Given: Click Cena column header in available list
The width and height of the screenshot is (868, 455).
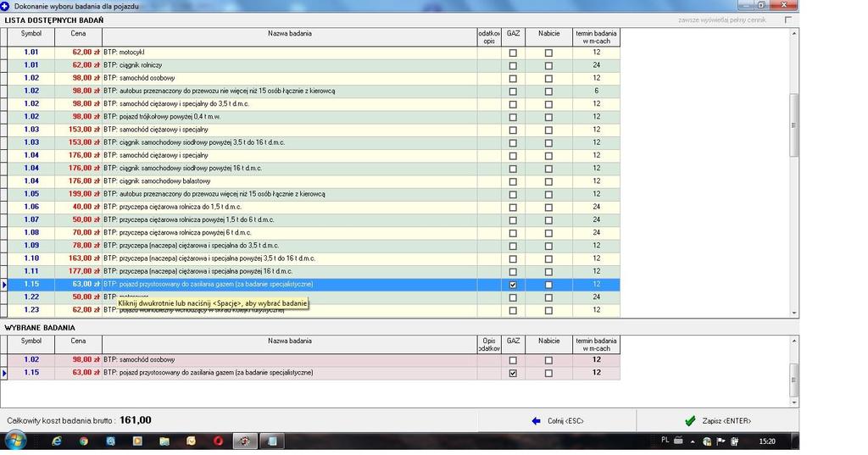Looking at the screenshot, I should tap(78, 37).
